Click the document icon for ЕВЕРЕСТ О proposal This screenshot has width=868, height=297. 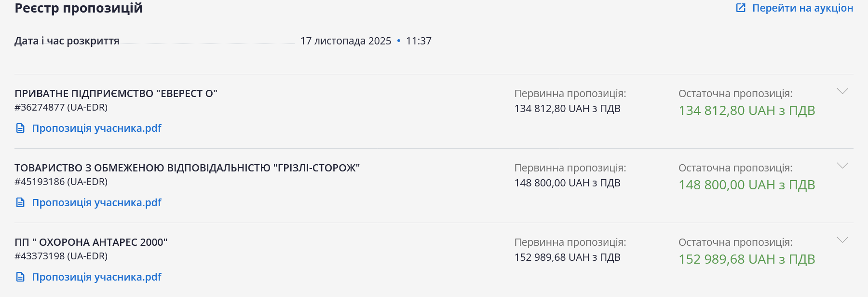pyautogui.click(x=20, y=128)
